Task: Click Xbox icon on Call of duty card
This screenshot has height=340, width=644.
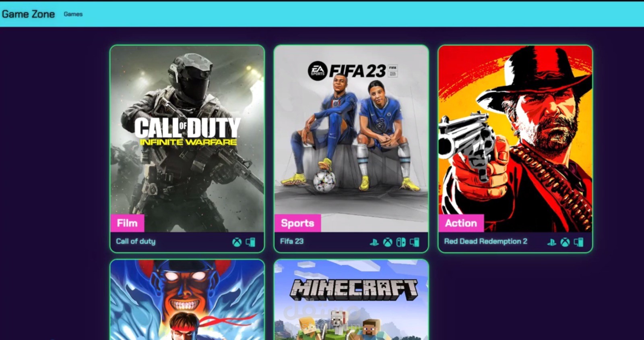Action: coord(237,242)
